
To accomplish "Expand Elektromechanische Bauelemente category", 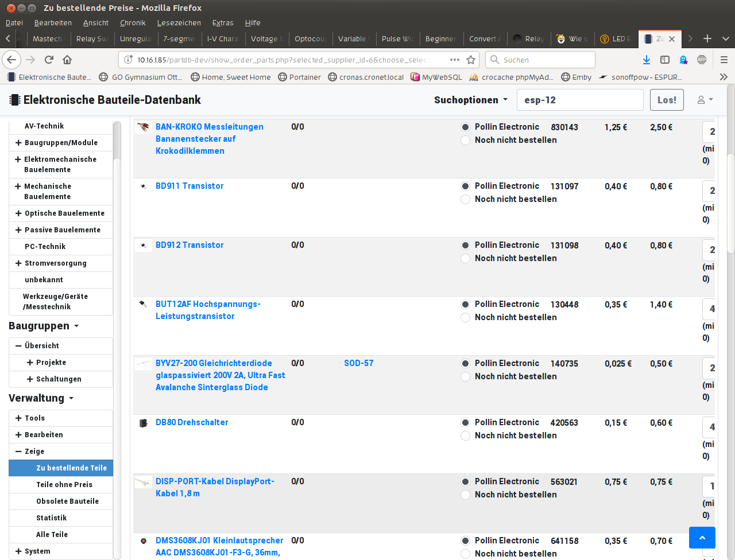I will click(18, 160).
